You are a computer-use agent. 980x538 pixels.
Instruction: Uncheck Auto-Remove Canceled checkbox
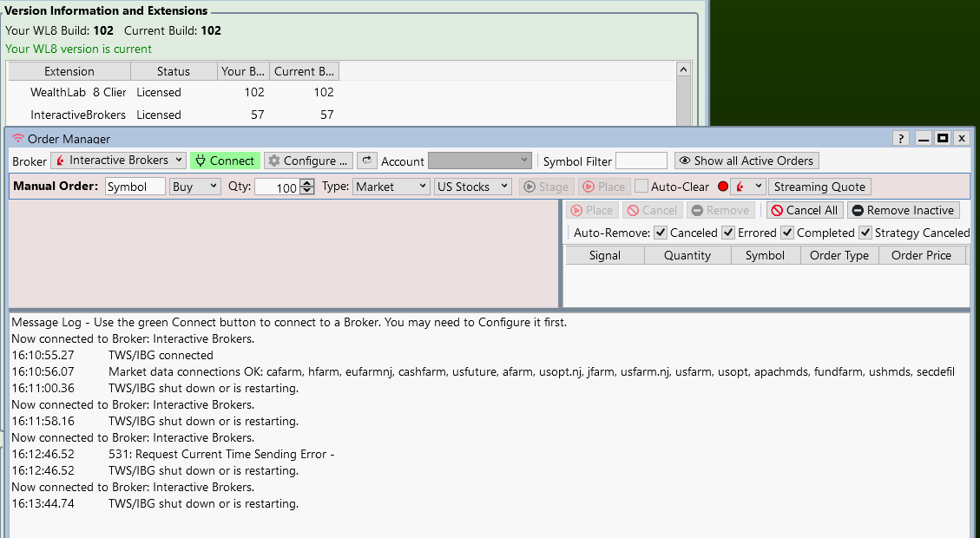(x=661, y=233)
